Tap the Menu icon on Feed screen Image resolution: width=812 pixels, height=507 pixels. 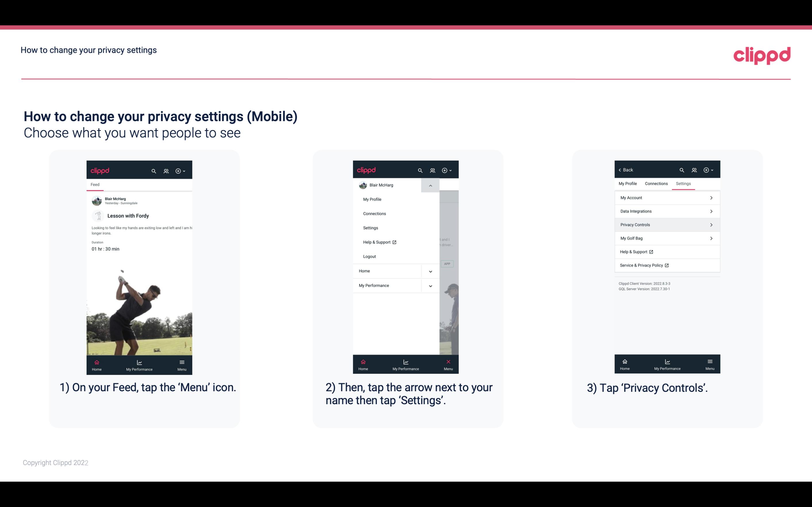182,364
